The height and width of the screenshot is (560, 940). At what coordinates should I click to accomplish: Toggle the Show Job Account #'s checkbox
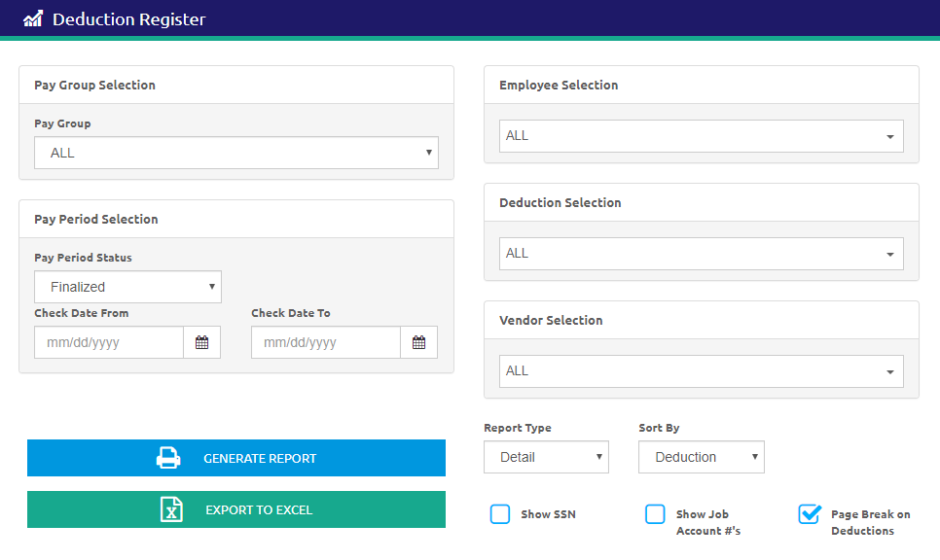(x=655, y=514)
